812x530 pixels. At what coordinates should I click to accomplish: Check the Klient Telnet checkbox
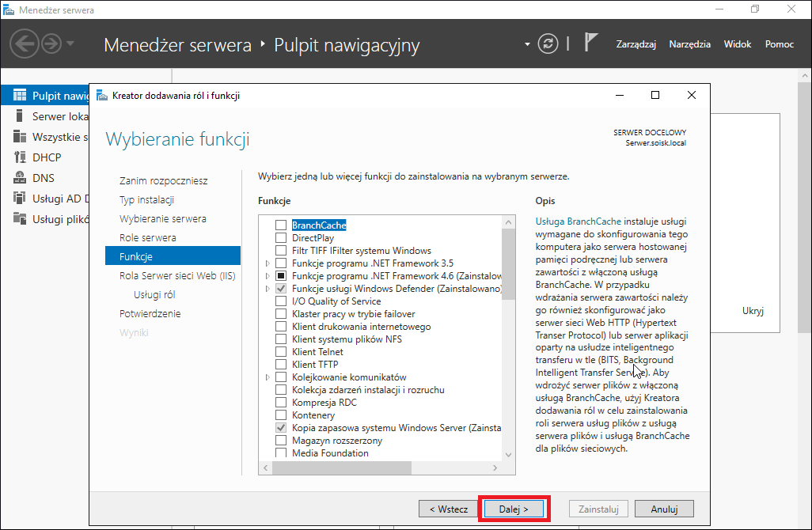tap(281, 352)
